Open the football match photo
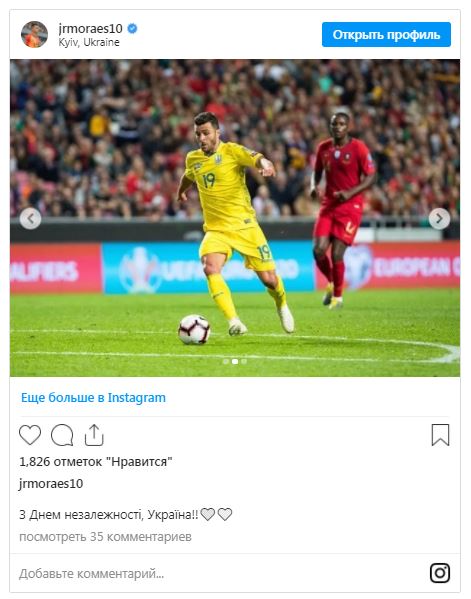This screenshot has height=599, width=471. 235,218
